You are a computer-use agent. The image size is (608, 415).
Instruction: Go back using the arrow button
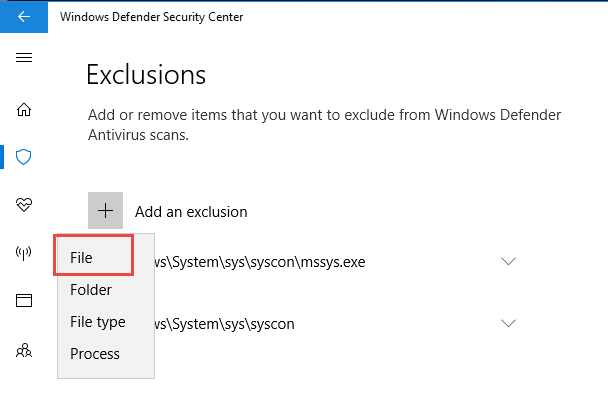coord(24,17)
